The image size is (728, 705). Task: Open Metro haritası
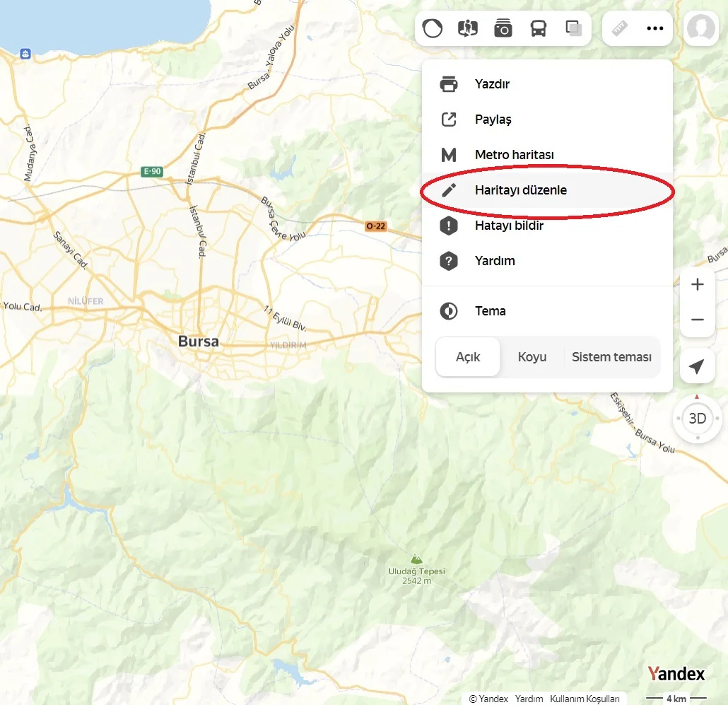(514, 155)
